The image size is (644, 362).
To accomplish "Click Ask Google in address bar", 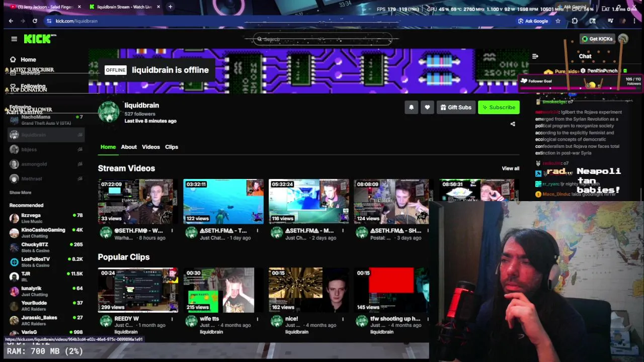I will tap(533, 21).
